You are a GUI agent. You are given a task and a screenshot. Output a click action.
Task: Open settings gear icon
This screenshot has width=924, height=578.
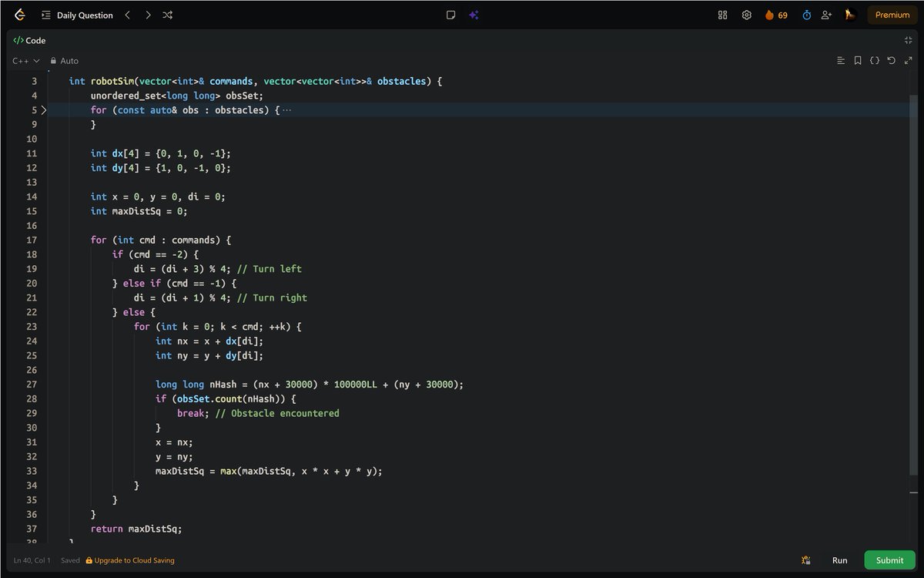[746, 15]
